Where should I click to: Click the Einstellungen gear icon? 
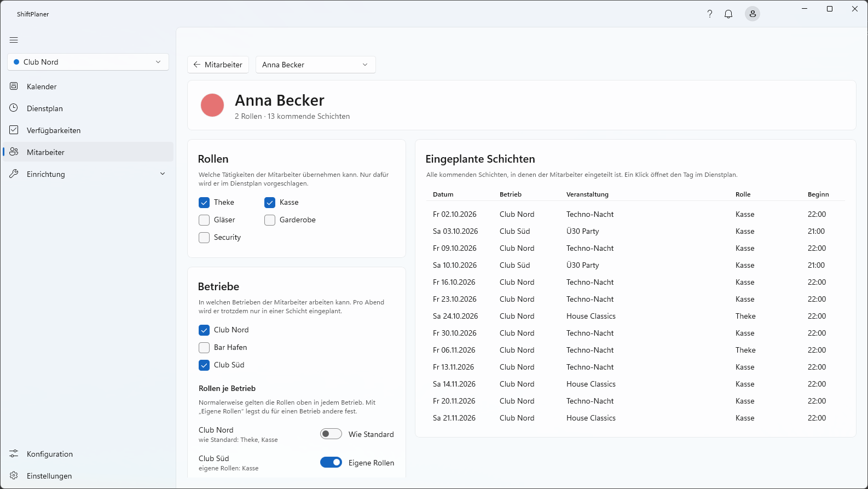coord(14,475)
